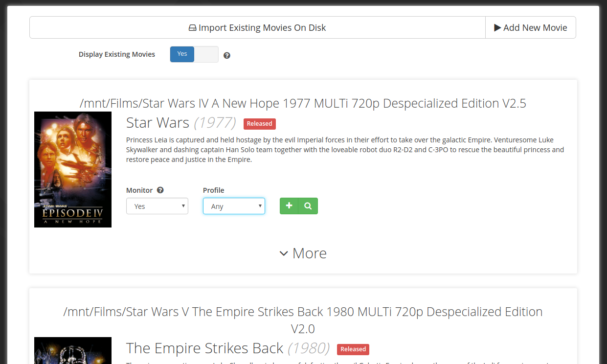Click help icon next to Display Existing Movies toggle
Image resolution: width=607 pixels, height=364 pixels.
(x=227, y=55)
